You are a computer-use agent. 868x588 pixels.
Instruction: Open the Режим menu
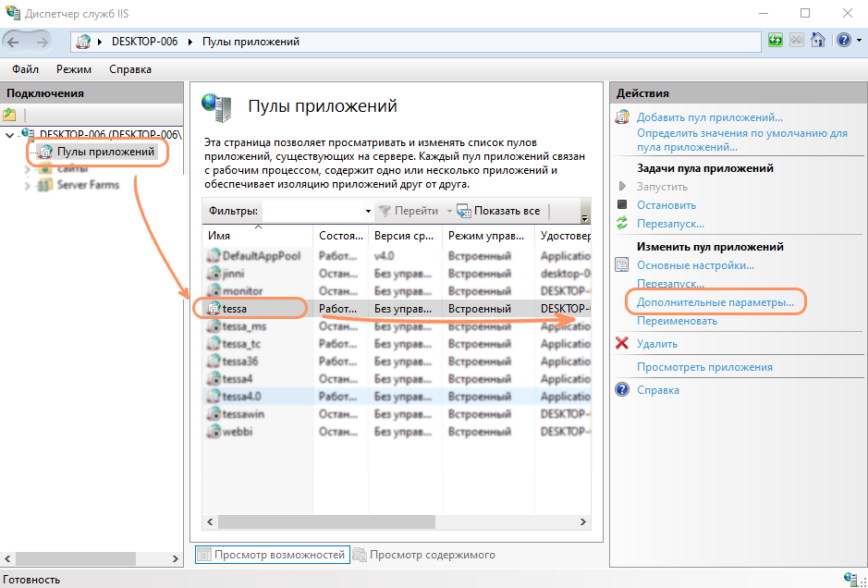pyautogui.click(x=73, y=69)
